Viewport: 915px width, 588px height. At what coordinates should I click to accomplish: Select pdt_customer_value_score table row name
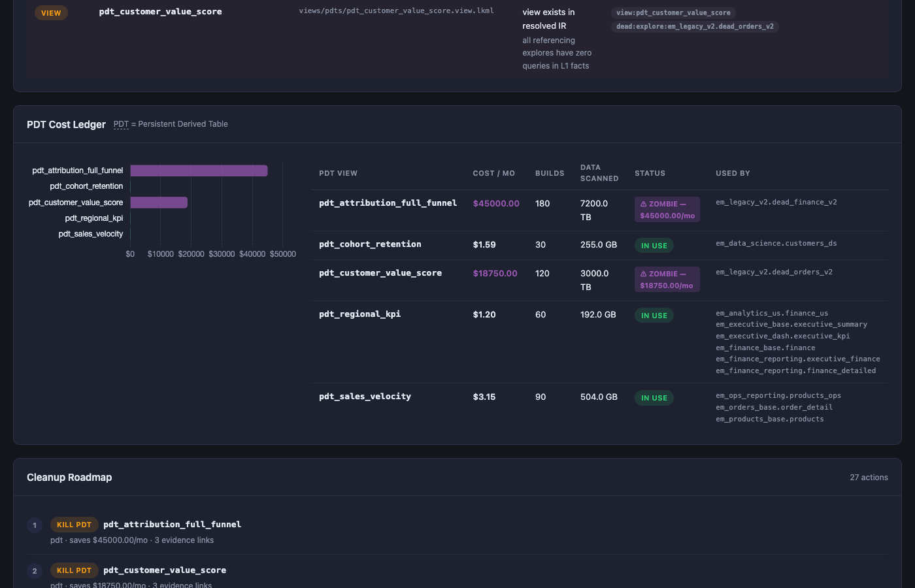(380, 273)
